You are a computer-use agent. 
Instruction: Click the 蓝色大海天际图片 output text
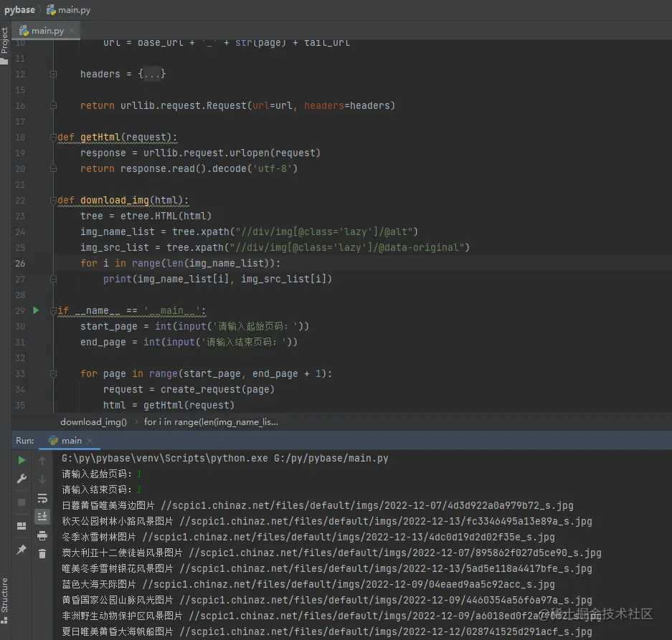[98, 584]
